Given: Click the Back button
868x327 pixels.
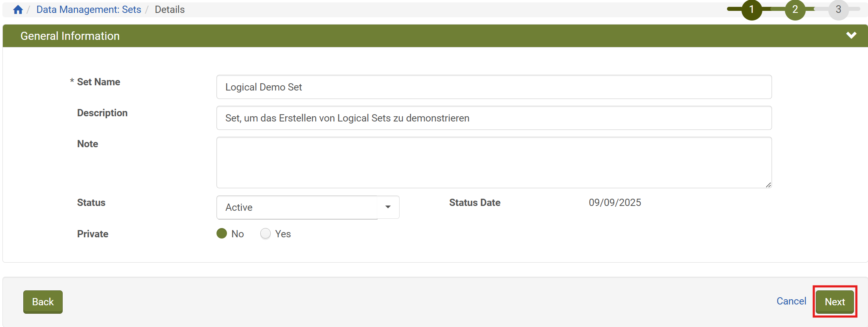Looking at the screenshot, I should [x=43, y=302].
